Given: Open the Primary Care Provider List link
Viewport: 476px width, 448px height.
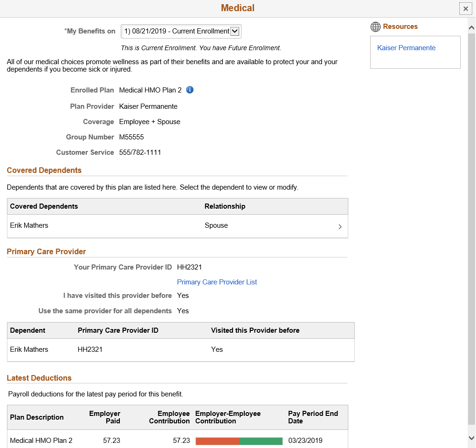Looking at the screenshot, I should tap(217, 282).
